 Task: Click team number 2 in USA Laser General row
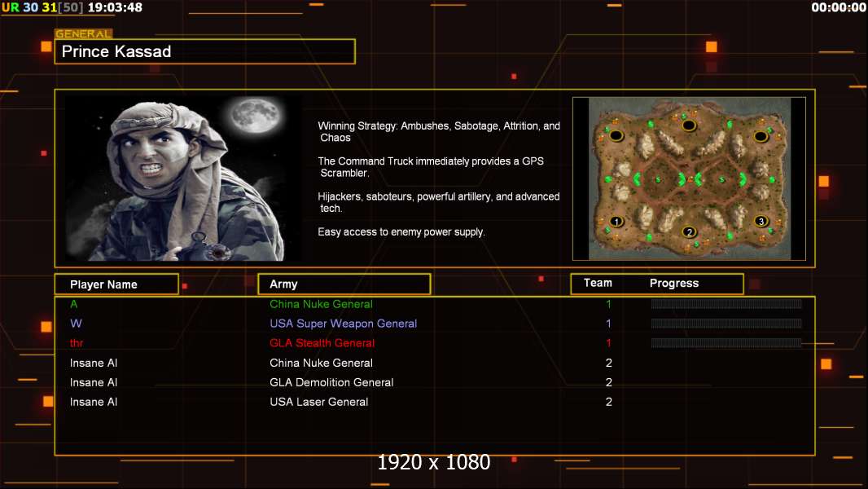tap(609, 402)
